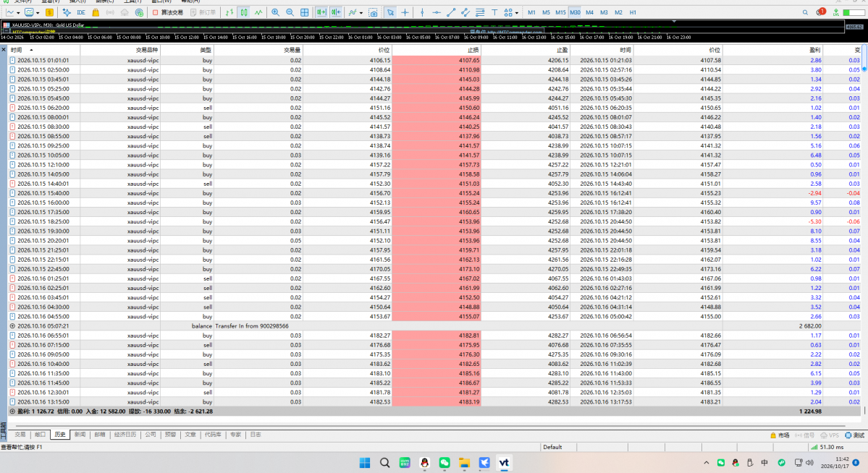Screen dimensions: 868x473
Task: Open the Market shopping bag icon
Action: (96, 12)
